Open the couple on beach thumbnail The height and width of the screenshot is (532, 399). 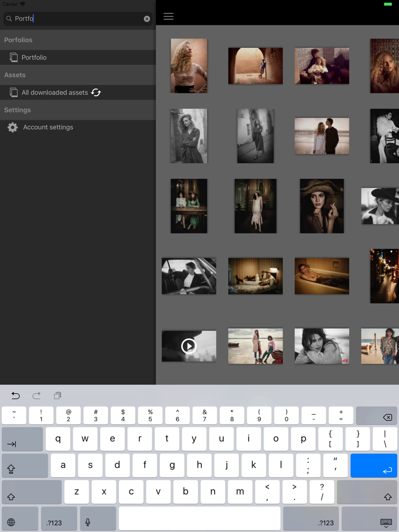click(322, 136)
